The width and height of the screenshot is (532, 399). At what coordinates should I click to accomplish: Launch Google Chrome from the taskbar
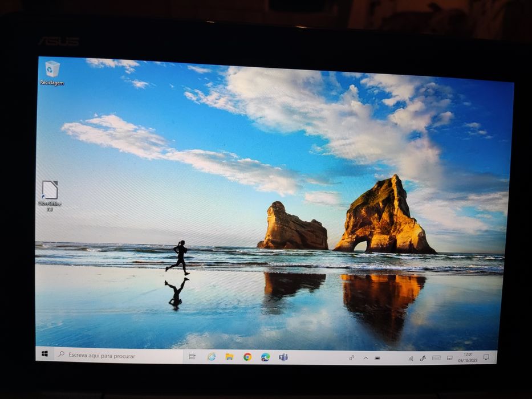click(247, 357)
